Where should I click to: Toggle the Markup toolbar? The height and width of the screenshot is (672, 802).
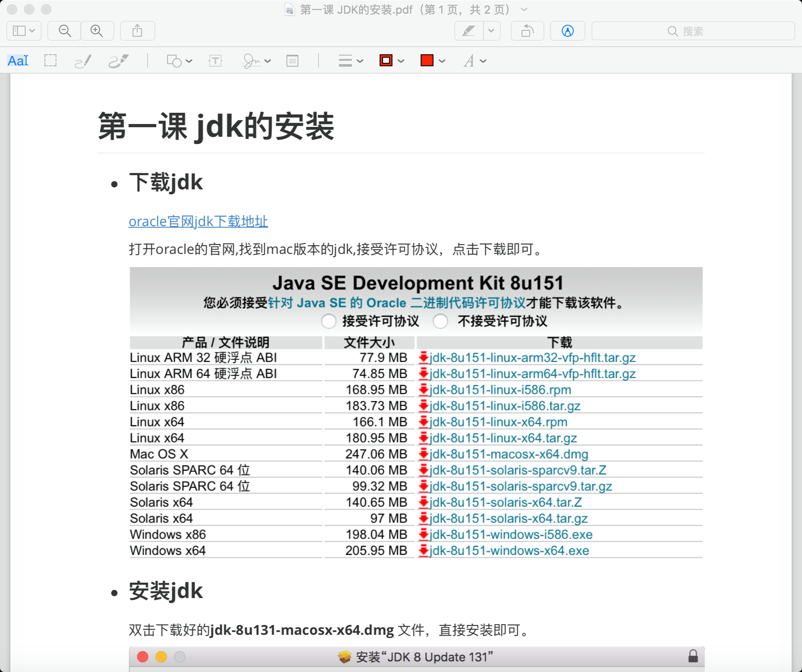coord(568,31)
